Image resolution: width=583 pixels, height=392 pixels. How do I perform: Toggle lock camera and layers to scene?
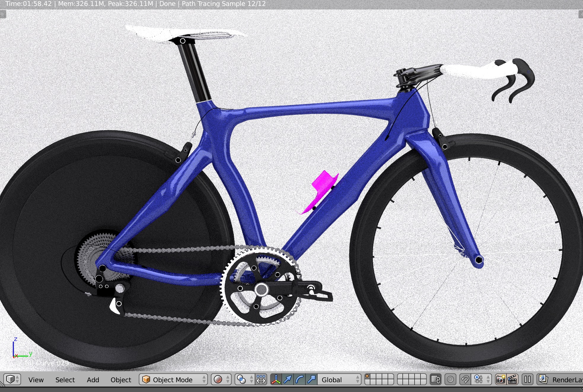point(436,380)
